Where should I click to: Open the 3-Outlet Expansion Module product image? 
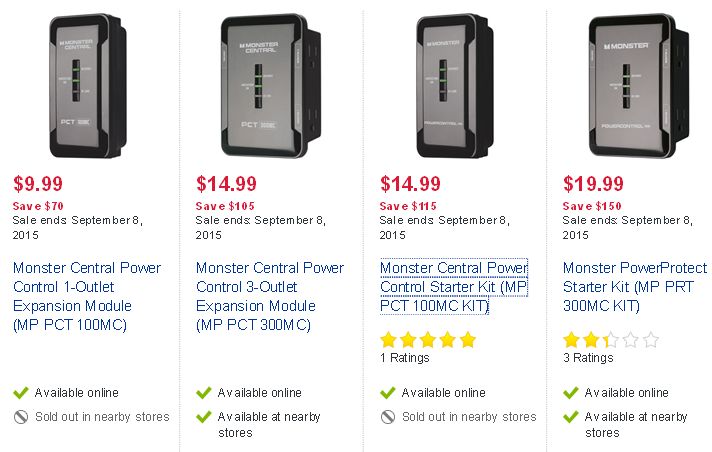click(x=271, y=86)
